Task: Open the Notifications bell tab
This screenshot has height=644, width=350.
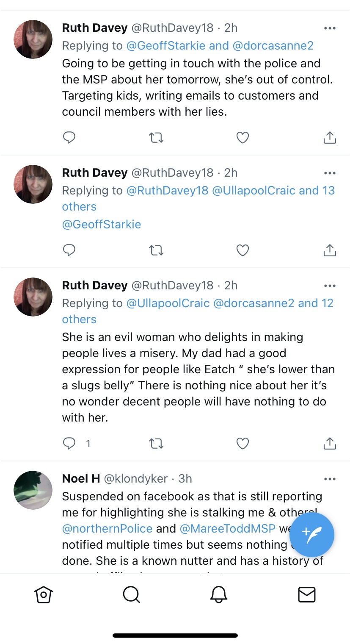Action: click(219, 594)
